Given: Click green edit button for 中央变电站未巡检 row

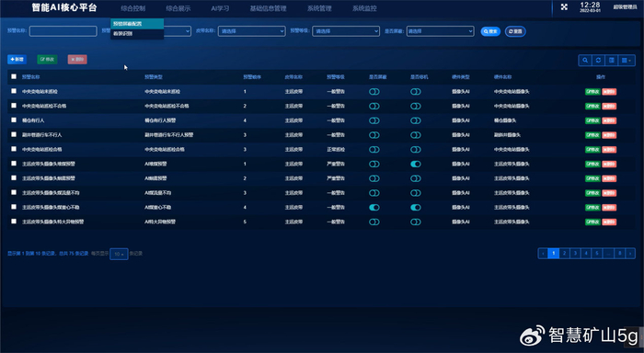Looking at the screenshot, I should tap(592, 92).
